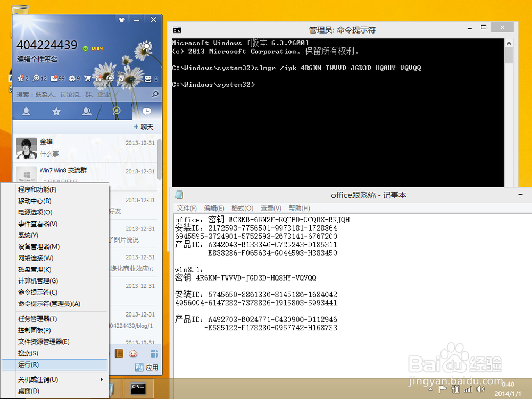This screenshot has height=399, width=532.
Task: Click the 应用 application button
Action: click(147, 368)
